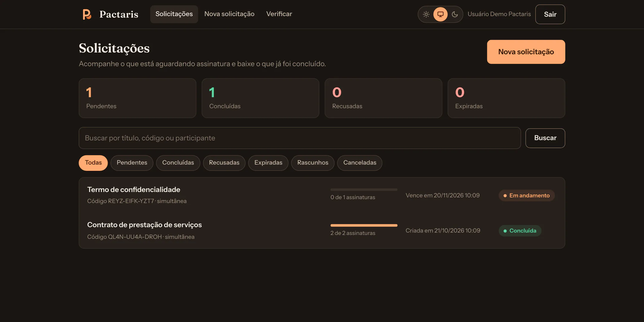The height and width of the screenshot is (322, 644).
Task: Open the Recusadas summary card
Action: tap(383, 98)
